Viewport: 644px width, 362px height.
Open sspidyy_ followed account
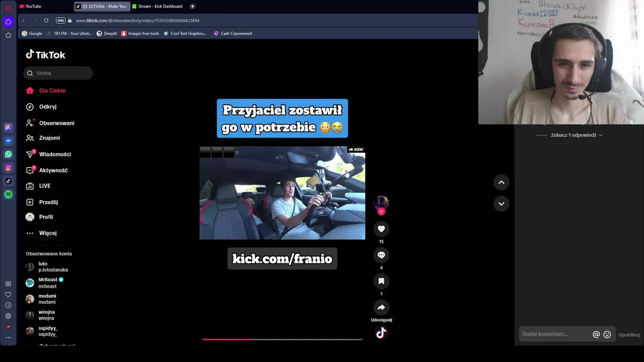tap(42, 331)
